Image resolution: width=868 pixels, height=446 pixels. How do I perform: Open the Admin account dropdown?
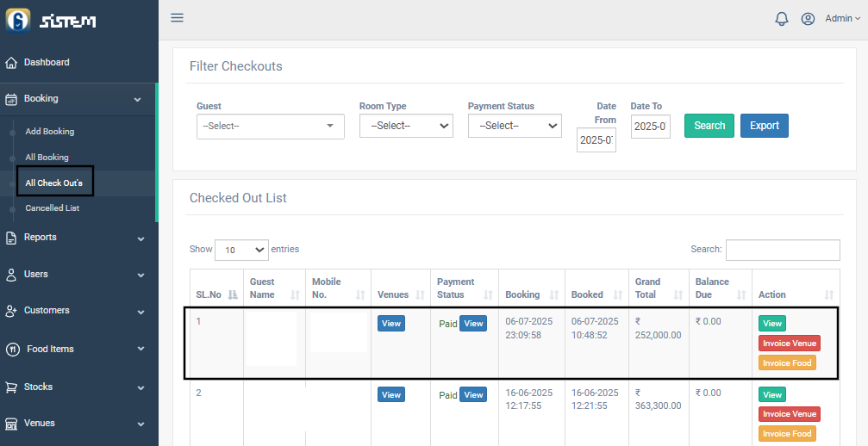[842, 19]
